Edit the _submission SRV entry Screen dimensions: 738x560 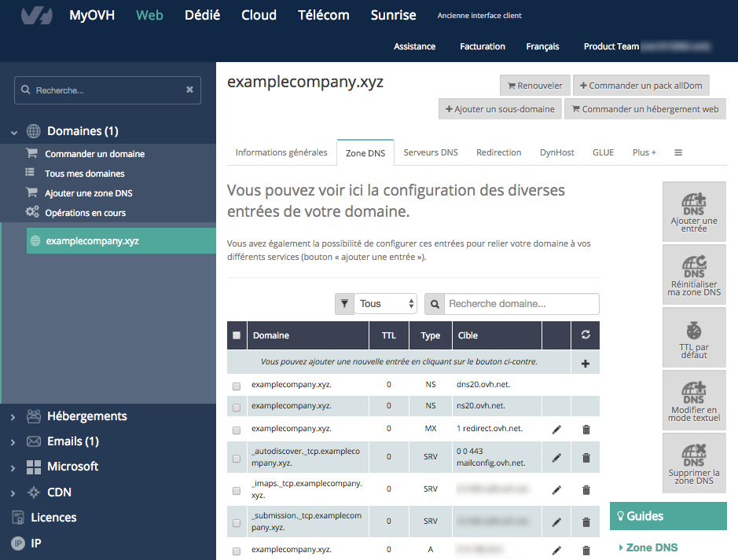tap(556, 522)
